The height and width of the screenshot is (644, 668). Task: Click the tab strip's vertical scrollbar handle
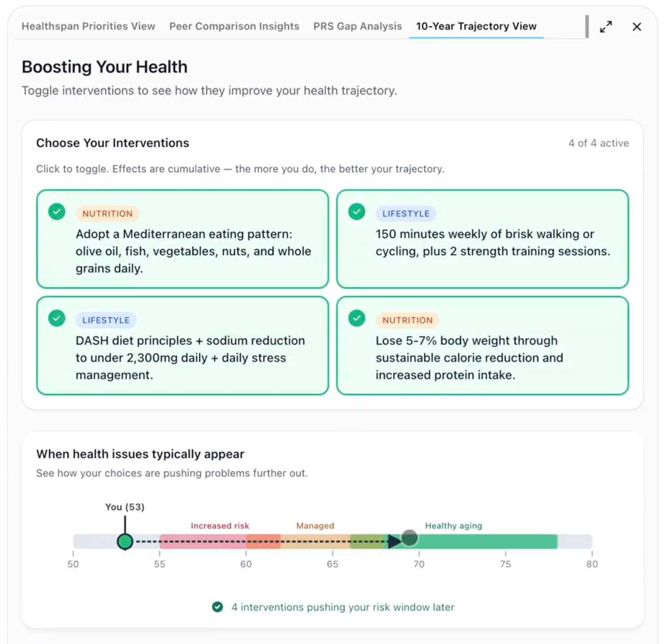click(x=587, y=26)
